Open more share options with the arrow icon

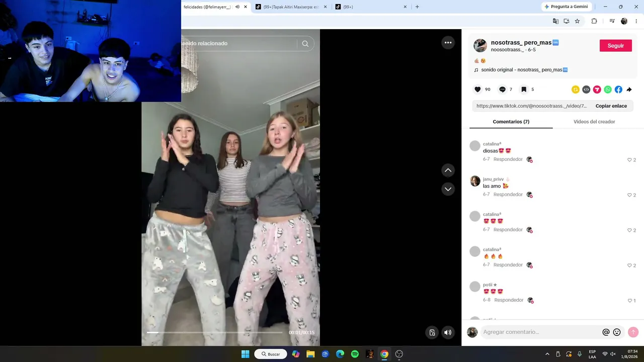pyautogui.click(x=629, y=89)
